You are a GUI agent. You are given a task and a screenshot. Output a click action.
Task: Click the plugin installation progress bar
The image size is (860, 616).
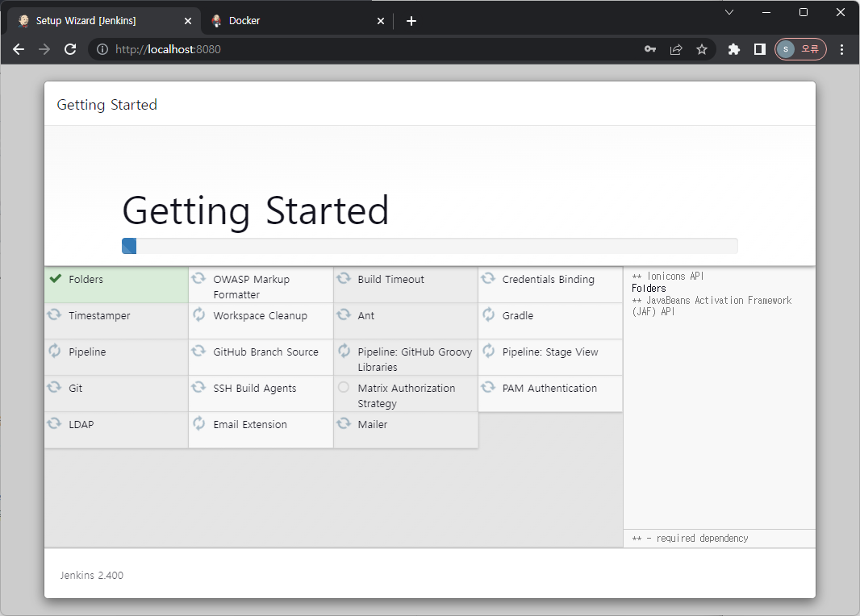(x=429, y=246)
